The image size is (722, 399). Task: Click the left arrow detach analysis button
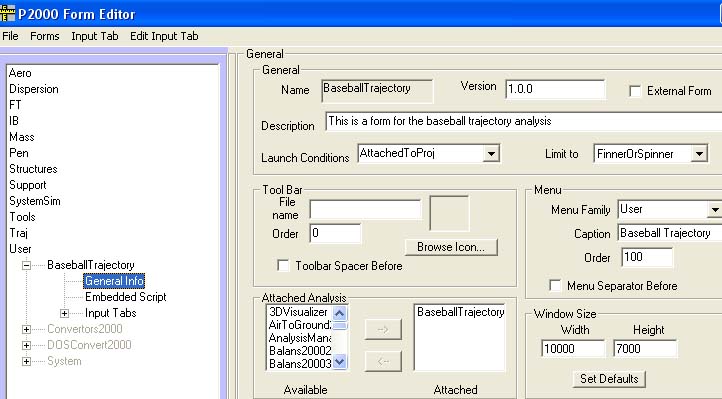pyautogui.click(x=383, y=361)
